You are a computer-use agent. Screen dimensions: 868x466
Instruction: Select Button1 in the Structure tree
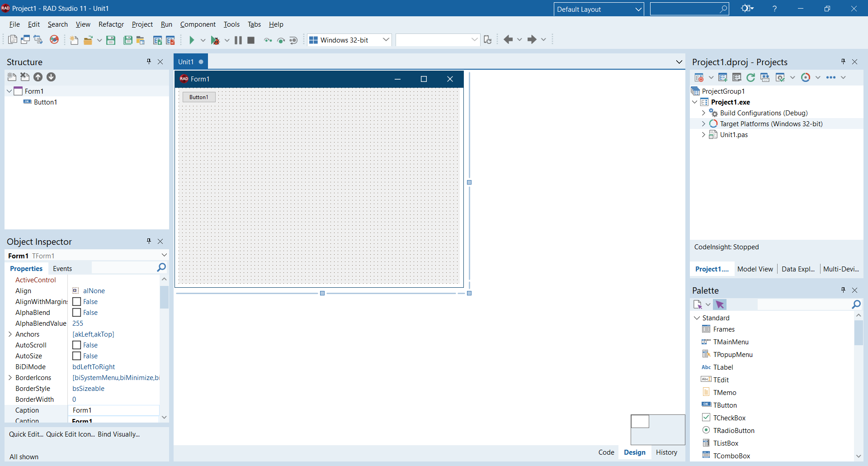coord(45,102)
